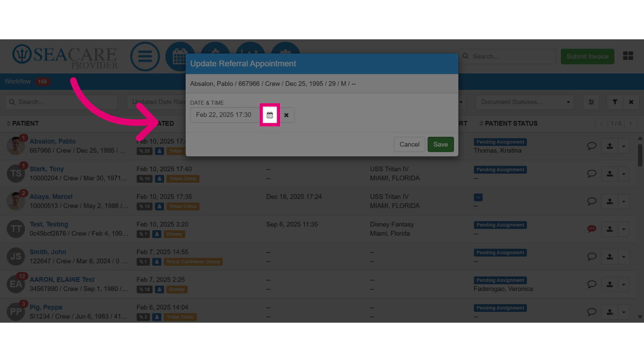Click upload icon for Test, Testing row
Screen dimensions: 644x362
coord(610,229)
